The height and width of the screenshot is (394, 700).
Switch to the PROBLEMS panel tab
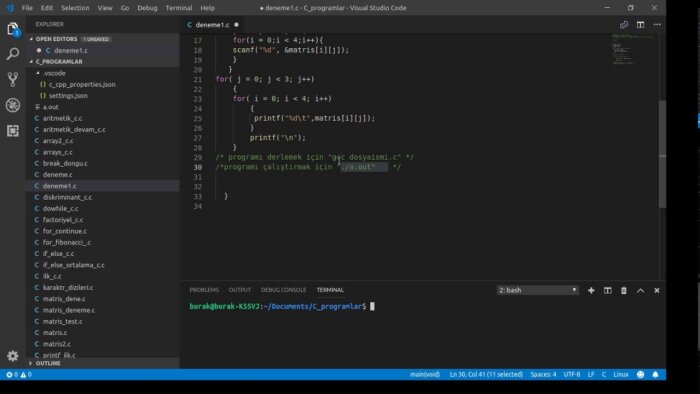204,290
